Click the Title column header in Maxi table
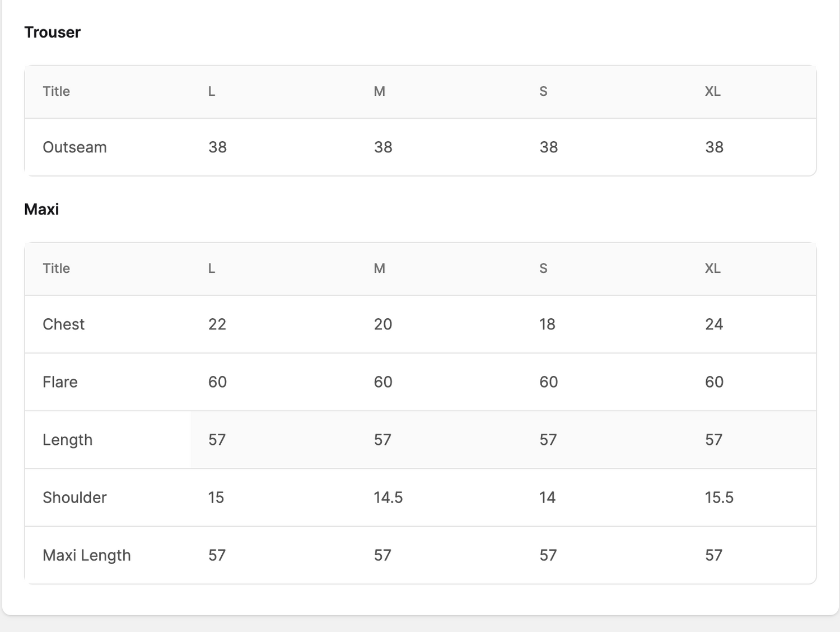Image resolution: width=840 pixels, height=632 pixels. (x=56, y=268)
